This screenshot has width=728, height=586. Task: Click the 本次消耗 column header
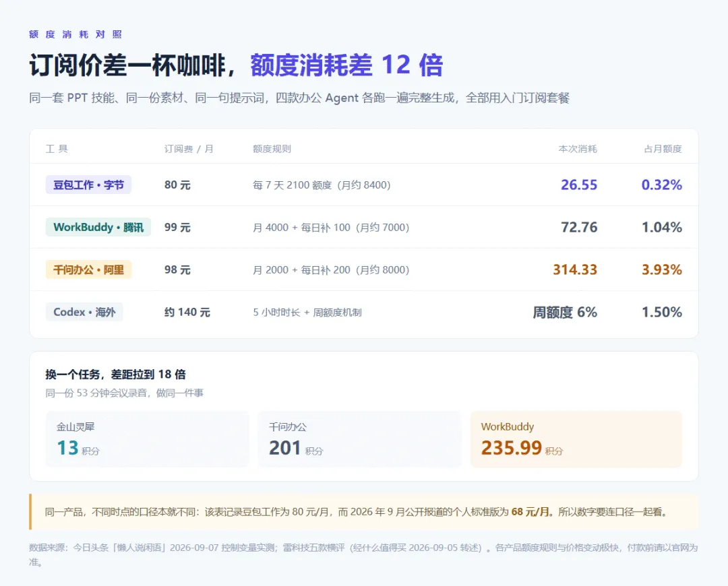pos(578,148)
